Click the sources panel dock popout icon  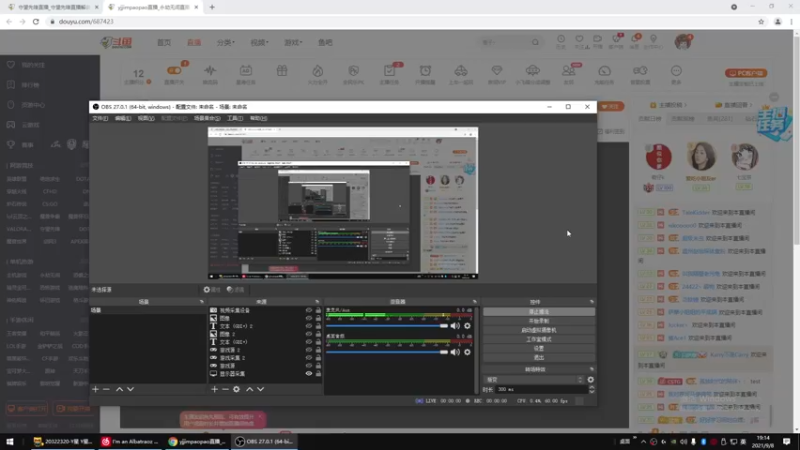317,302
